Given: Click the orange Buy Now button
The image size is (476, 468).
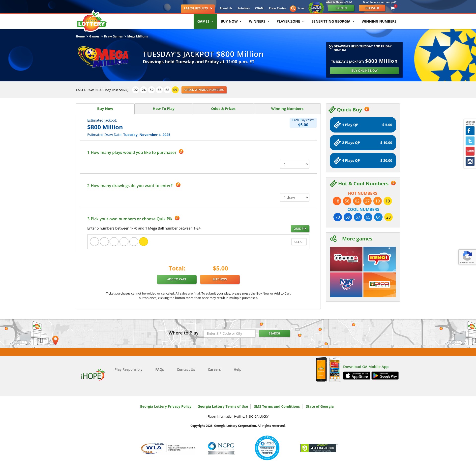Looking at the screenshot, I should tap(220, 279).
